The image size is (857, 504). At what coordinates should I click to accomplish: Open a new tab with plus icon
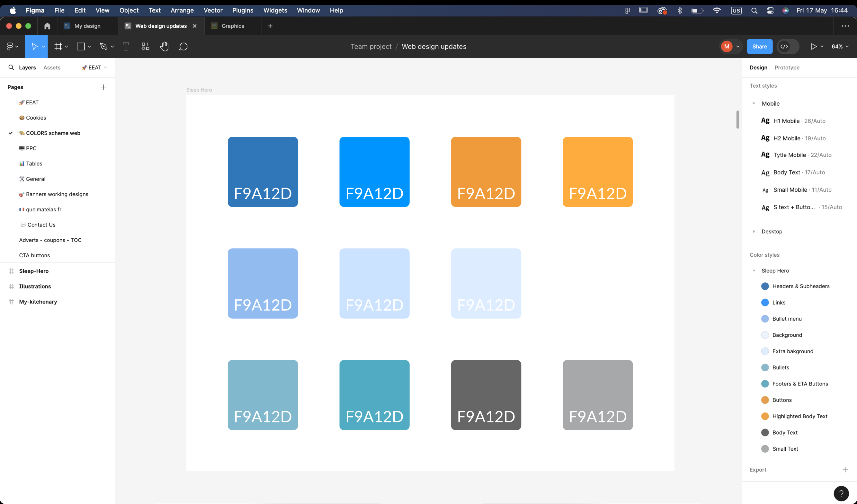click(270, 26)
